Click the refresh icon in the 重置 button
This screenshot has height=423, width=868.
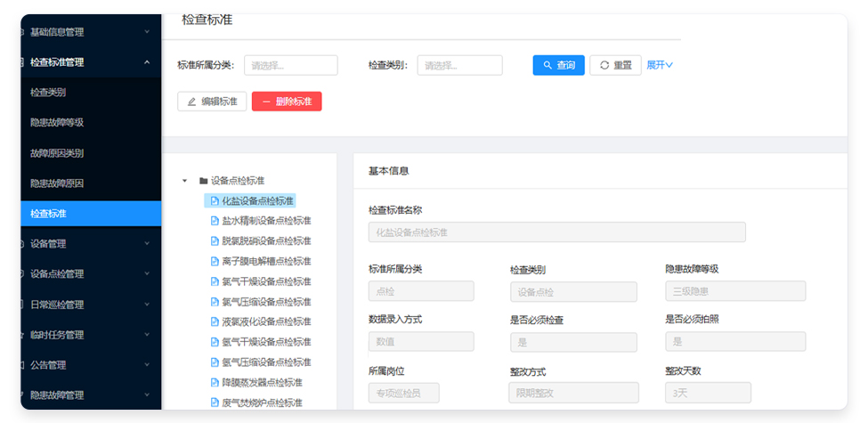click(x=604, y=65)
